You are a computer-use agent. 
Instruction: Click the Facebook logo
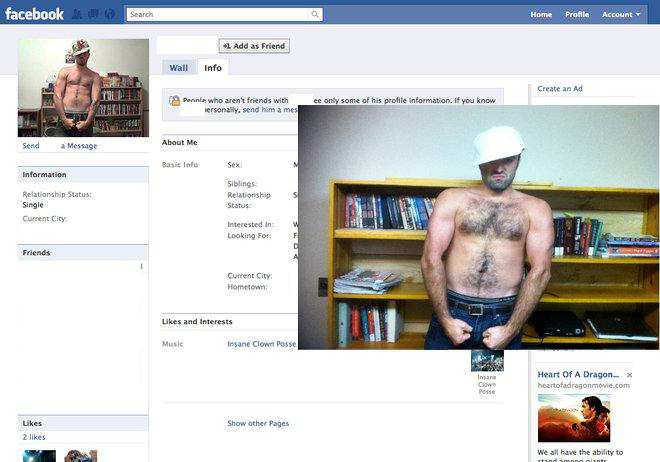click(34, 14)
